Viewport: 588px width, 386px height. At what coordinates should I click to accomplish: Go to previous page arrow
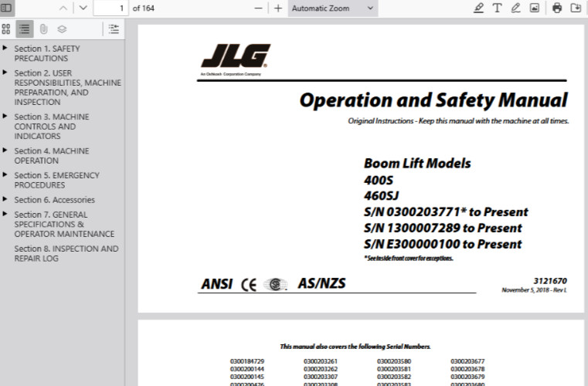63,8
